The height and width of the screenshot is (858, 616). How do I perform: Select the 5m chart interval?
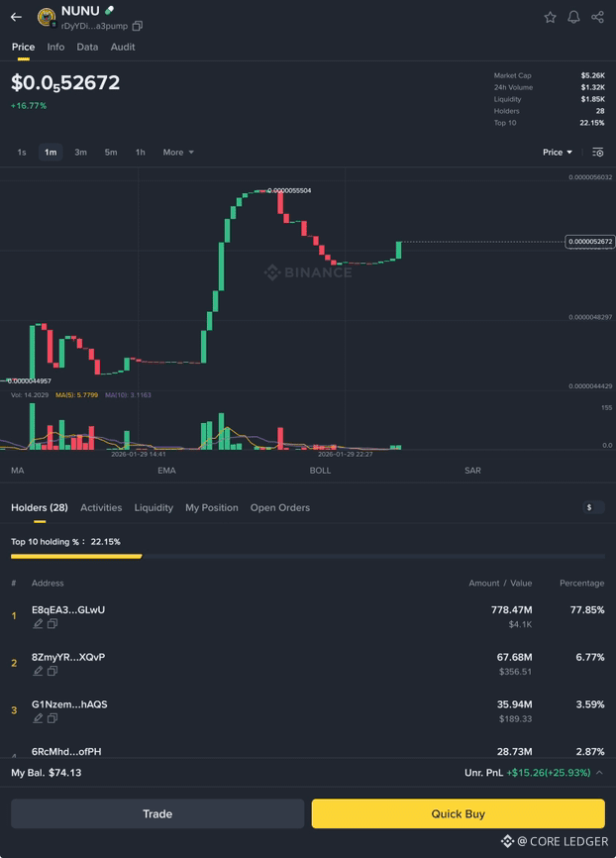[111, 153]
